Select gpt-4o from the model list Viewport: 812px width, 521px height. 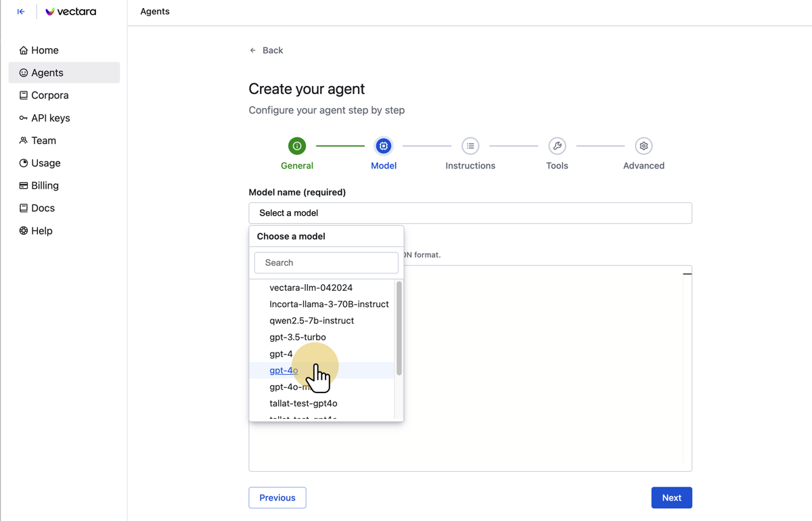[284, 370]
